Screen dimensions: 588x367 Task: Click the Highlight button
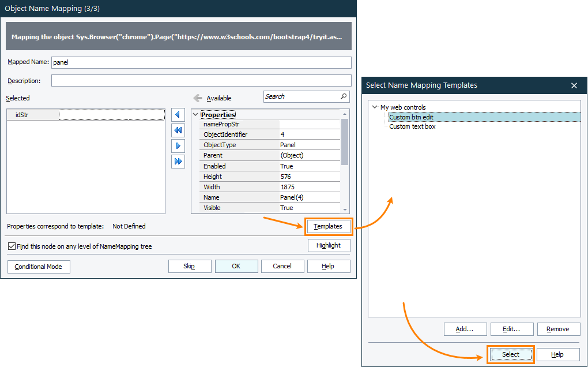(329, 245)
